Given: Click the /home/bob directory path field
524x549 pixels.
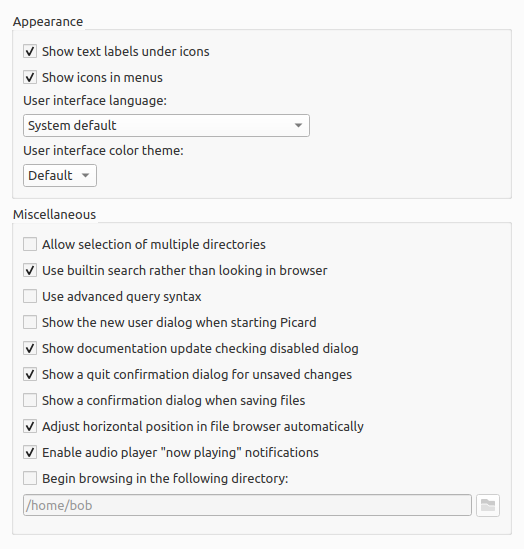Looking at the screenshot, I should [247, 505].
